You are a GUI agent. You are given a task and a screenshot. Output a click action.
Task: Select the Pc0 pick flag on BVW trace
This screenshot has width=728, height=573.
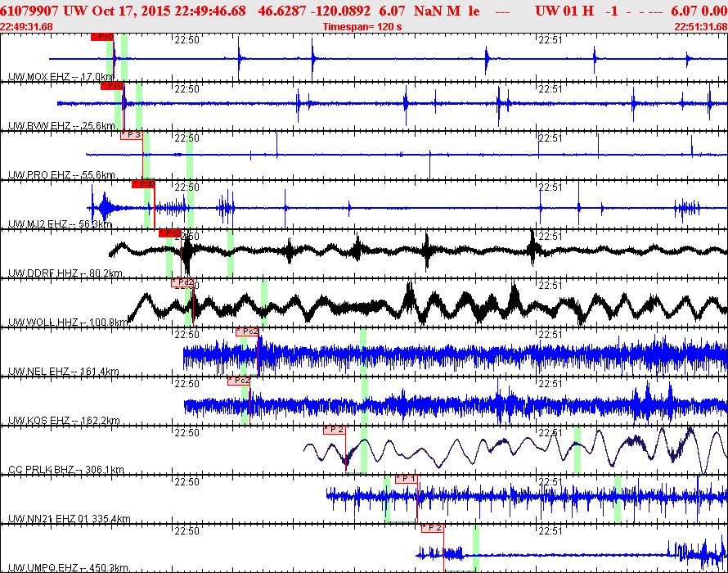coord(112,85)
